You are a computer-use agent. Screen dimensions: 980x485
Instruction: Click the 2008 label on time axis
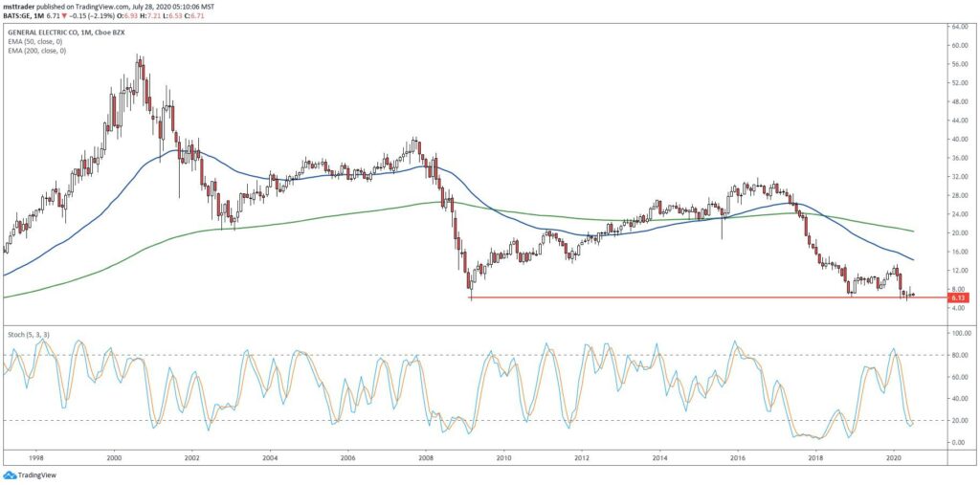point(426,457)
